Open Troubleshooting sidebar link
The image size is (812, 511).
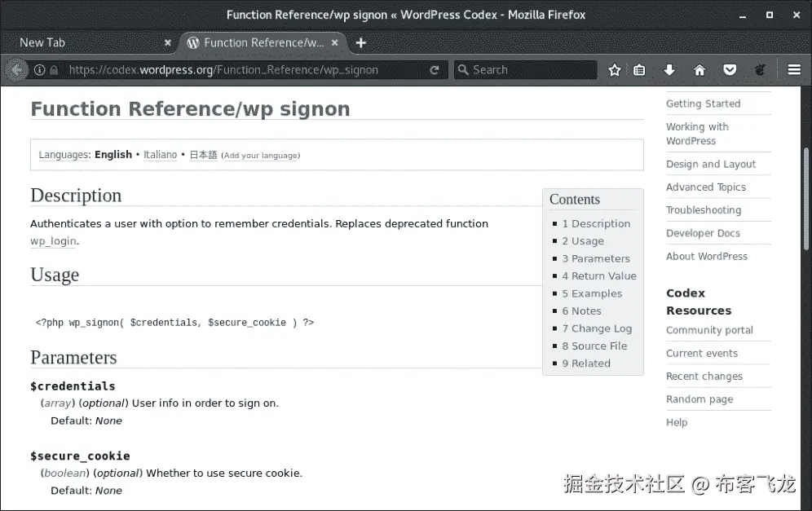(x=704, y=210)
